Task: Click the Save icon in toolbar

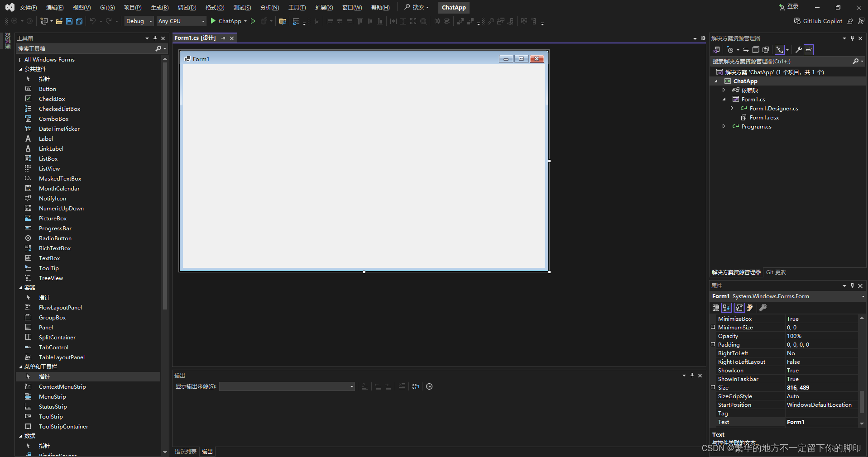Action: [69, 21]
